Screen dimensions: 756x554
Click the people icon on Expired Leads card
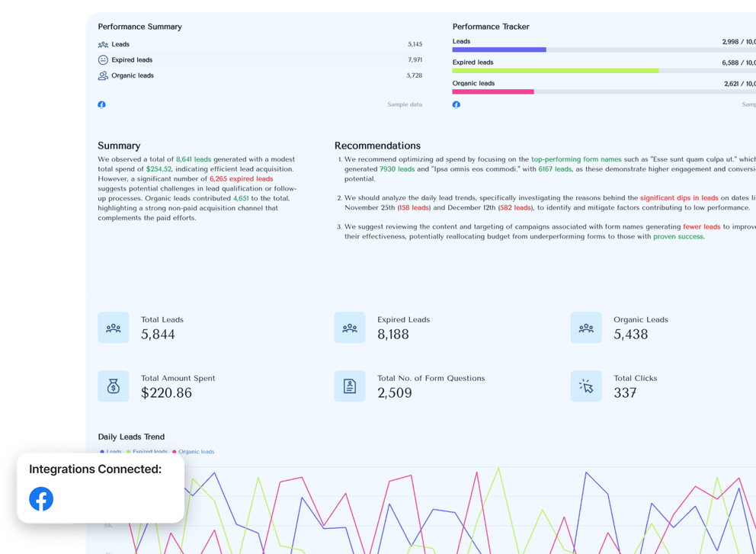pos(350,327)
